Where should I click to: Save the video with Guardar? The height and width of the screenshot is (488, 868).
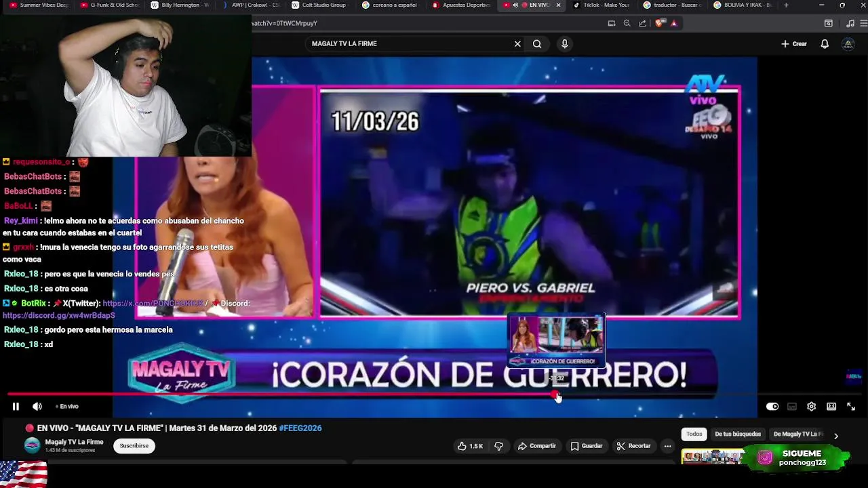click(587, 446)
